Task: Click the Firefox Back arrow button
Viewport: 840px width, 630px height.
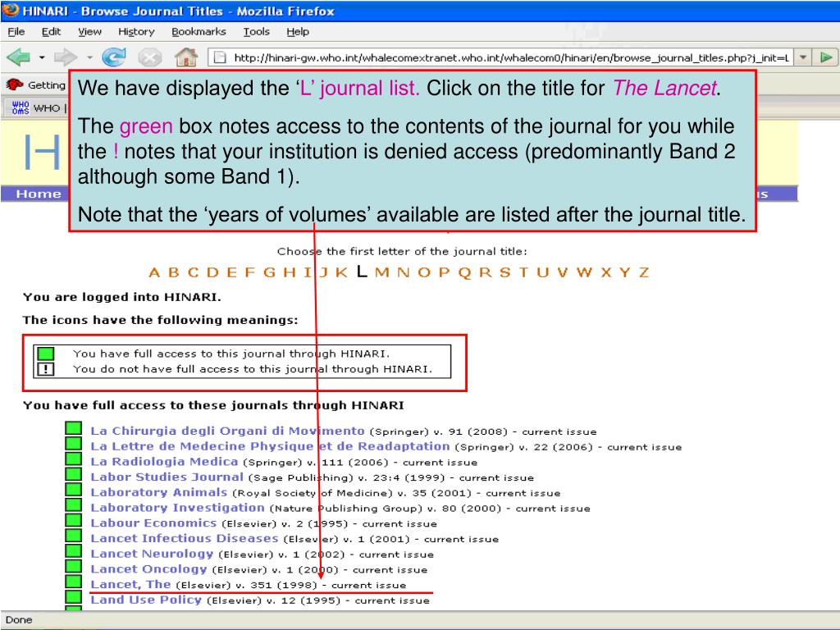Action: 18,57
